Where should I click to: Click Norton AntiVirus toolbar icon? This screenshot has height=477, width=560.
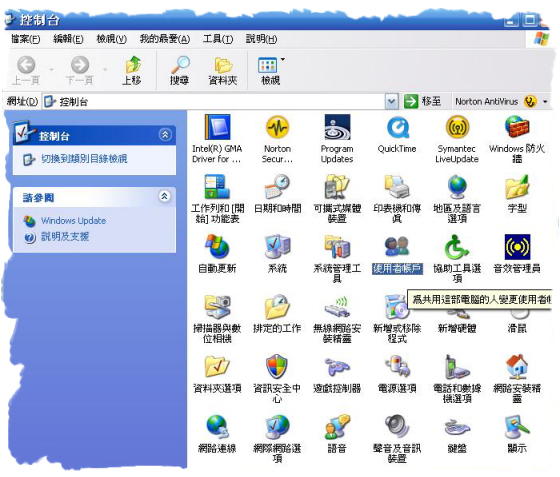530,102
